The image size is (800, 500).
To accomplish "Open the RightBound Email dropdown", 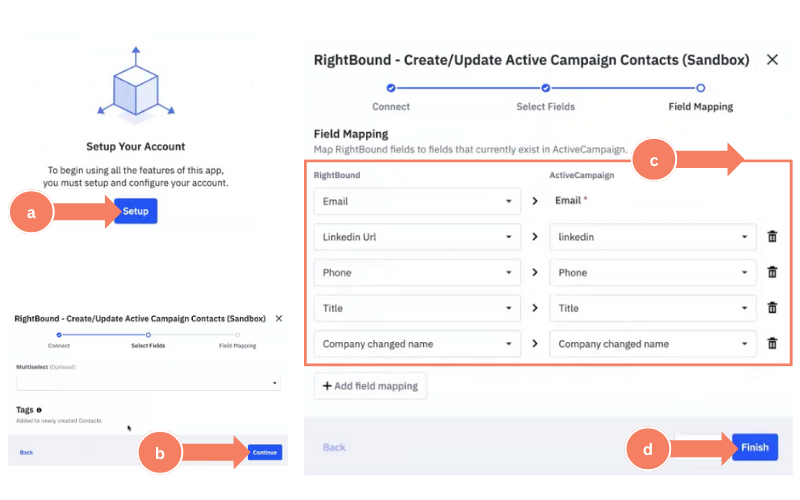I will (417, 200).
